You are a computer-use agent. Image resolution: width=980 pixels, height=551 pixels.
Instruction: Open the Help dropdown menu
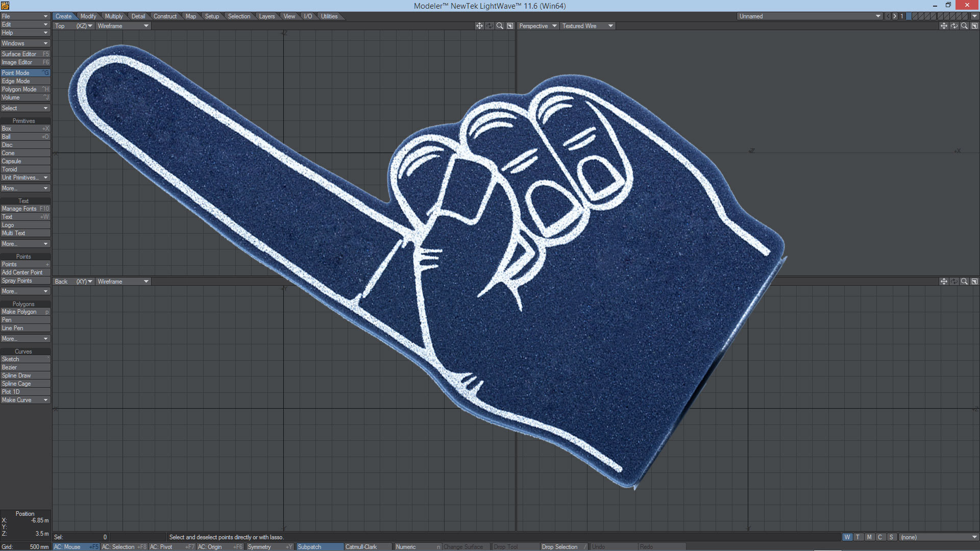[x=25, y=33]
